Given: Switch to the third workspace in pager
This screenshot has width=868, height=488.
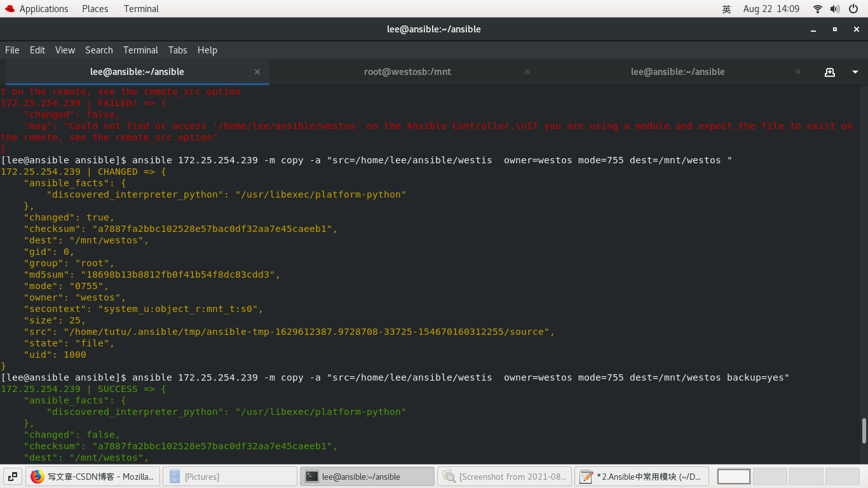Looking at the screenshot, I should [x=806, y=476].
